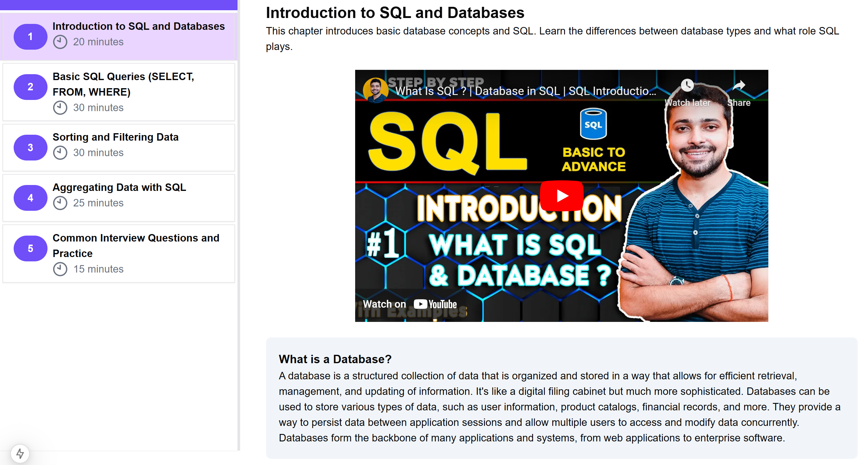Screen dimensions: 868x465
Task: Open video via Watch on YouTube logo
Action: point(435,304)
